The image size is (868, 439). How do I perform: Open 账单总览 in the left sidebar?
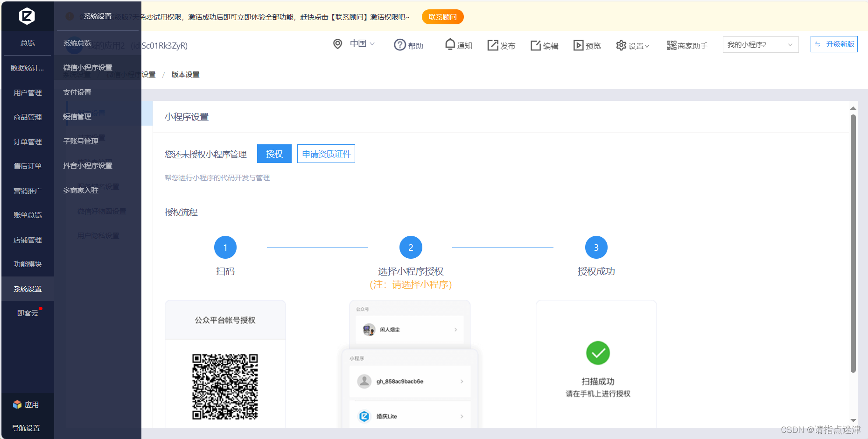coord(28,215)
